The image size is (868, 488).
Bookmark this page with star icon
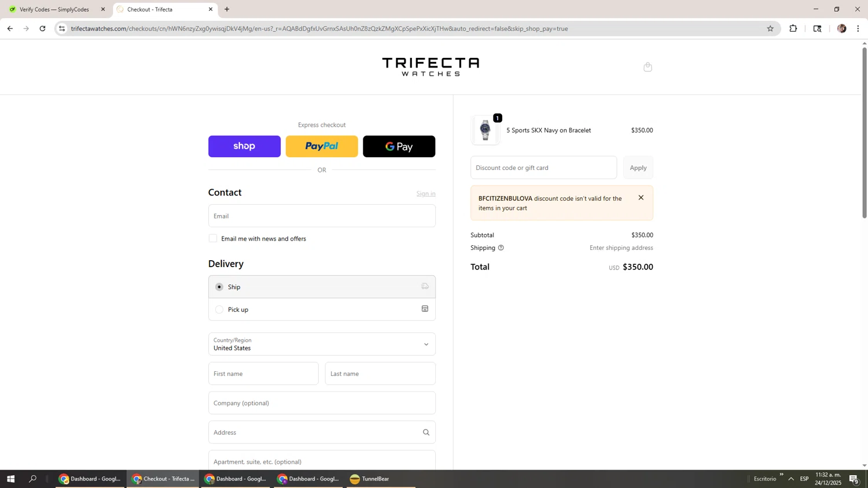point(770,28)
